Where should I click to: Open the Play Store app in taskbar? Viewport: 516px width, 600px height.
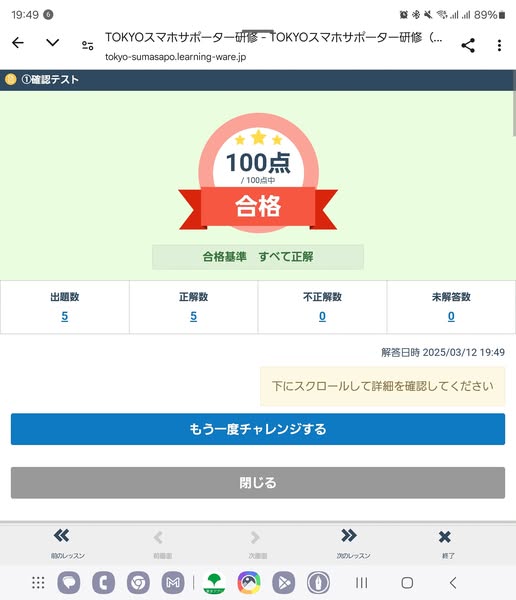pos(284,582)
